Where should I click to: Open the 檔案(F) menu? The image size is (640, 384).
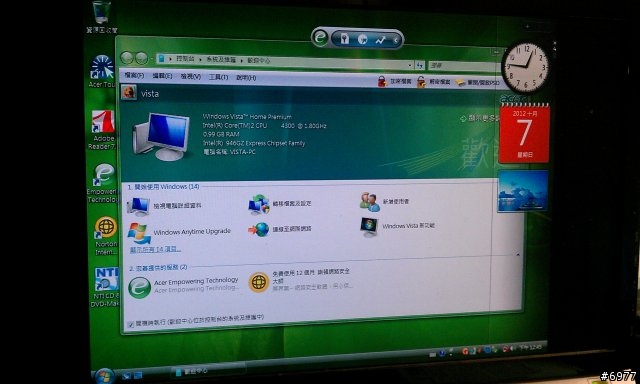(x=134, y=75)
